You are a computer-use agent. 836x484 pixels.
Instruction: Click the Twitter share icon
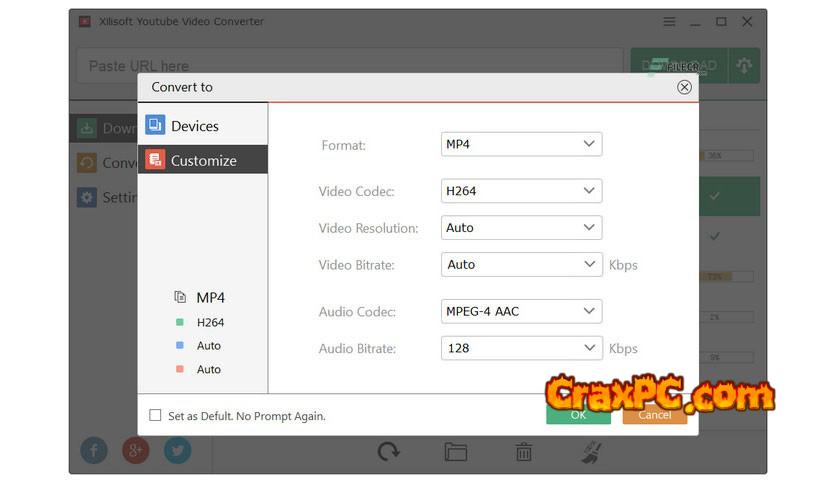[x=176, y=451]
